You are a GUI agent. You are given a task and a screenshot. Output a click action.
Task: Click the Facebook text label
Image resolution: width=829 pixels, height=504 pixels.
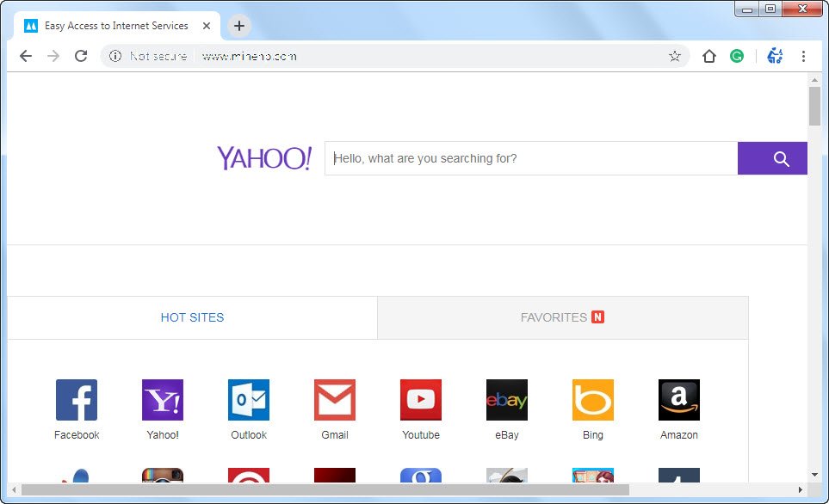pyautogui.click(x=77, y=435)
